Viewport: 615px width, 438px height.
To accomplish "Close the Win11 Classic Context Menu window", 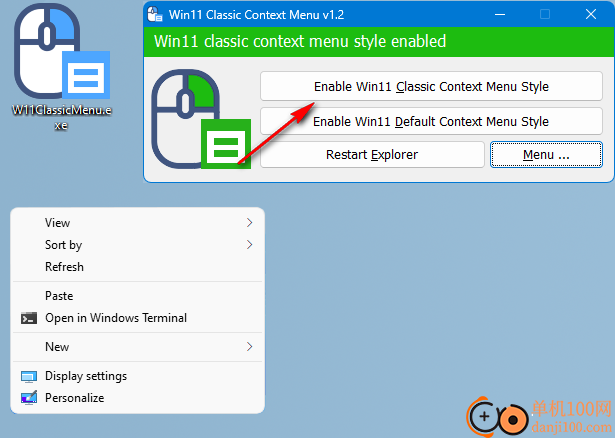I will [591, 15].
